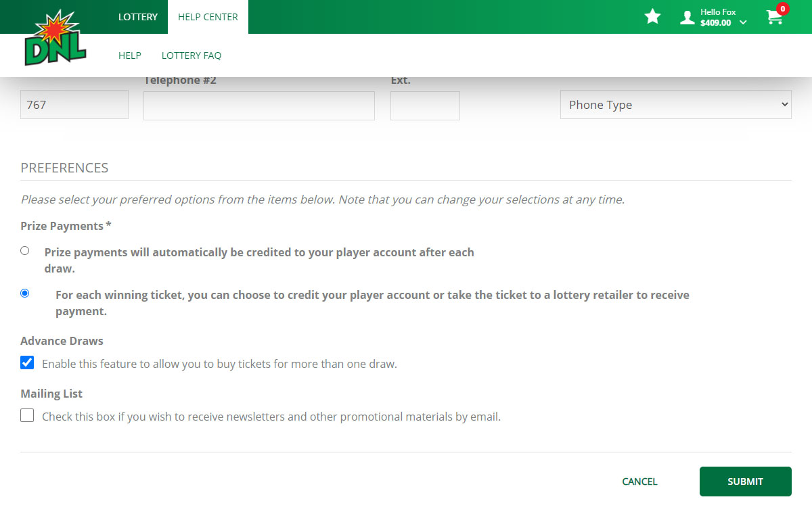Go to the Help submenu link
Image resolution: width=812 pixels, height=516 pixels.
point(129,55)
